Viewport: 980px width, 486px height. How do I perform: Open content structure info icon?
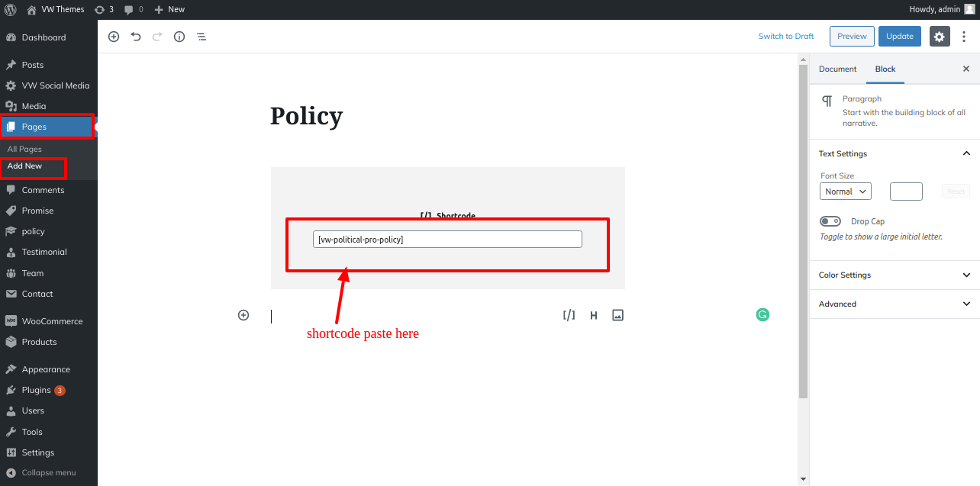pyautogui.click(x=179, y=37)
